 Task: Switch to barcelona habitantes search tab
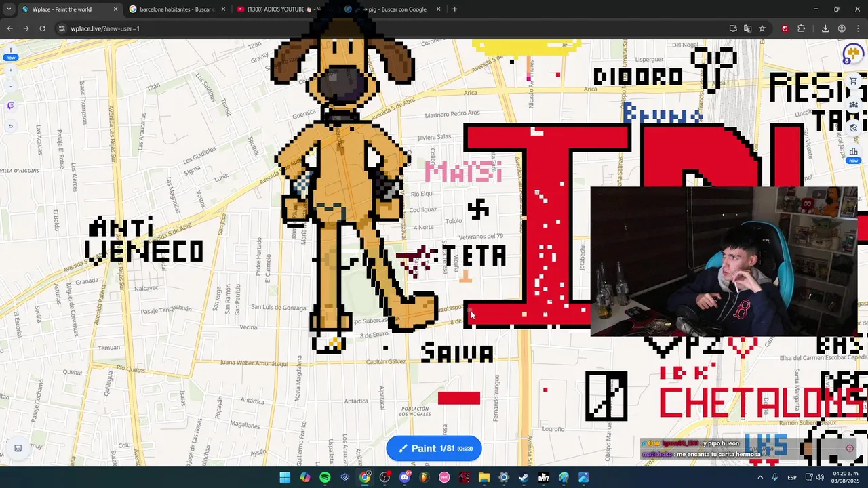coord(176,9)
